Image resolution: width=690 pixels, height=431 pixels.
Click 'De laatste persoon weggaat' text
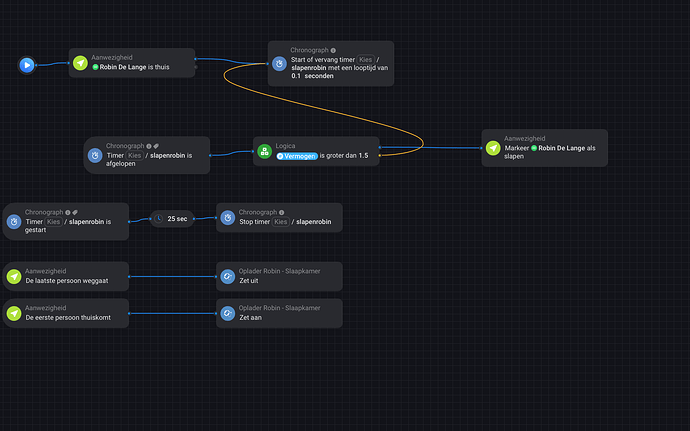pos(67,281)
